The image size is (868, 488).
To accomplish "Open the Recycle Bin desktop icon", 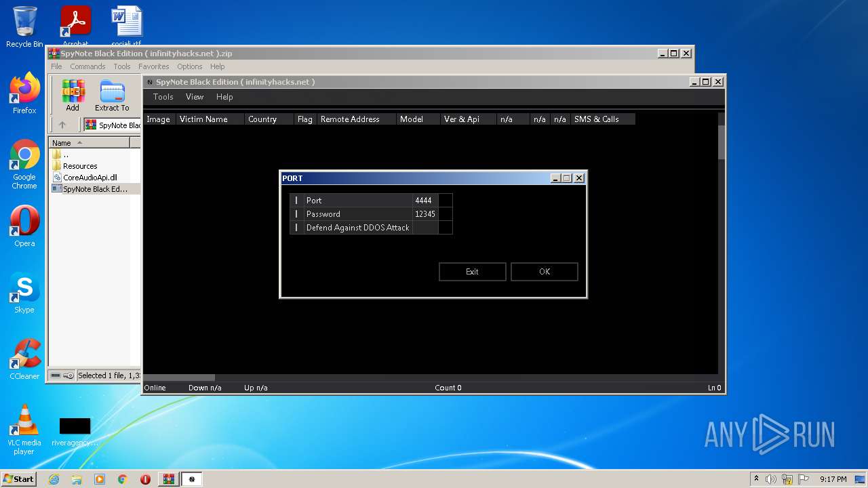I will (24, 27).
